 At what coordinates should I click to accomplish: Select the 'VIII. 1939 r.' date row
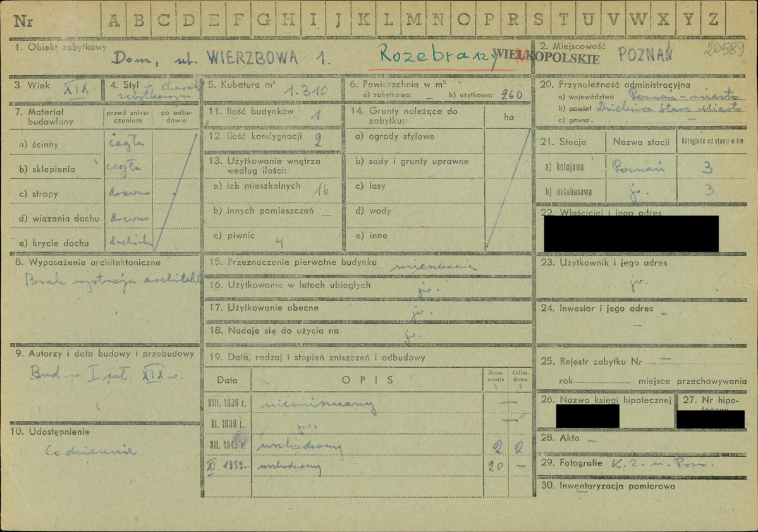pyautogui.click(x=227, y=404)
